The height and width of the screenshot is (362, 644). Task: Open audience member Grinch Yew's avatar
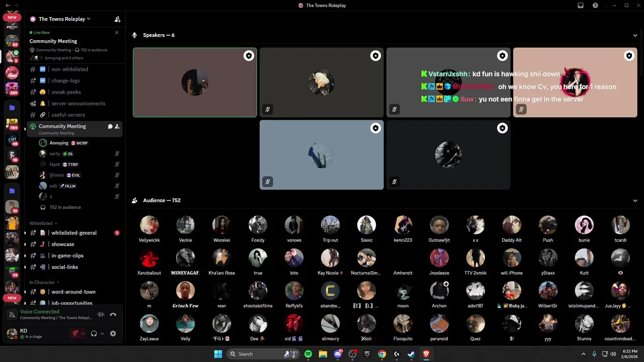[185, 291]
